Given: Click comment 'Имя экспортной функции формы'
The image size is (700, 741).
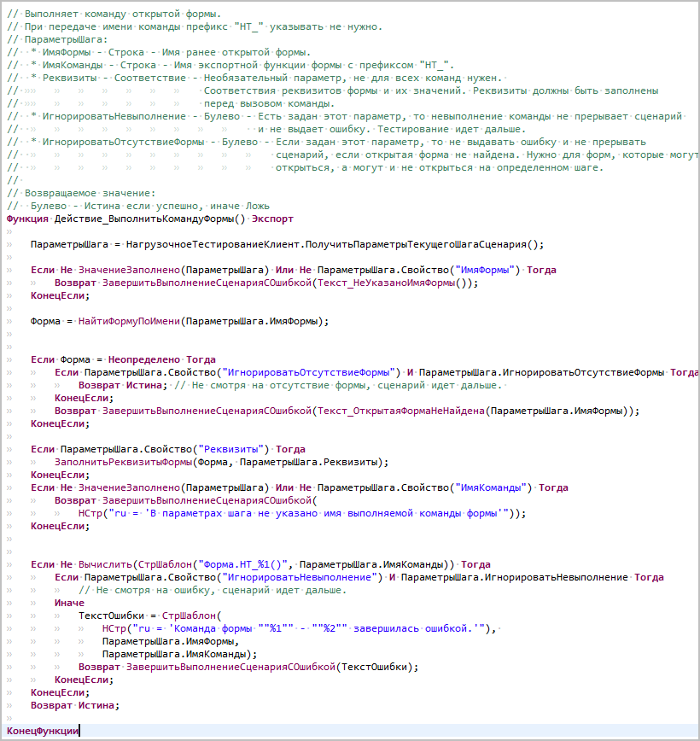Looking at the screenshot, I should [x=259, y=65].
